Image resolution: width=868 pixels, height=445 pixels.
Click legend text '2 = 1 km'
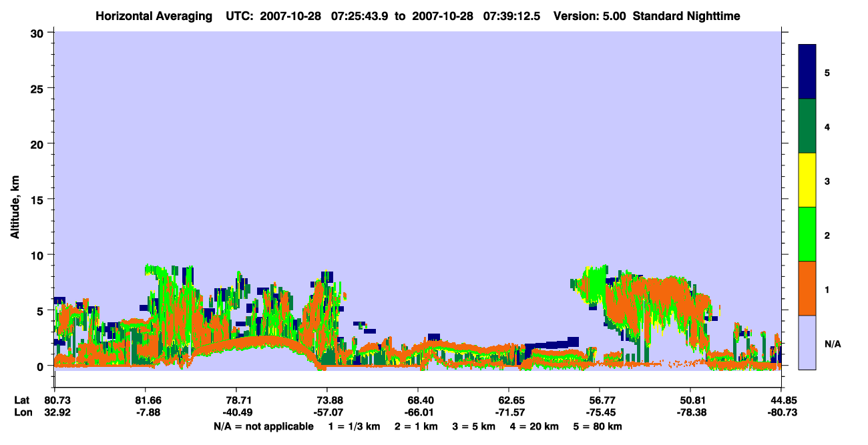417,426
